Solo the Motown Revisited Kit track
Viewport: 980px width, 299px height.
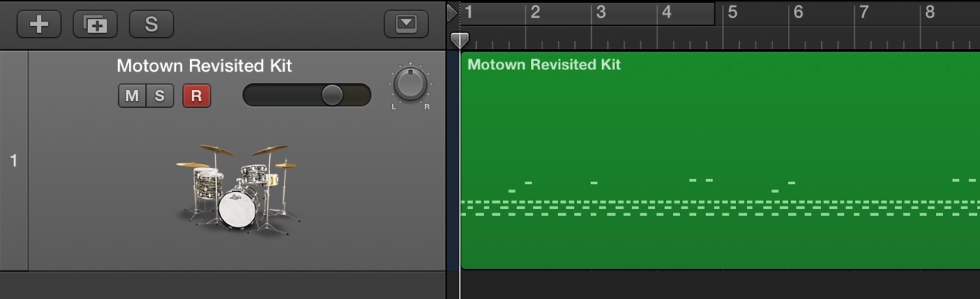(160, 96)
